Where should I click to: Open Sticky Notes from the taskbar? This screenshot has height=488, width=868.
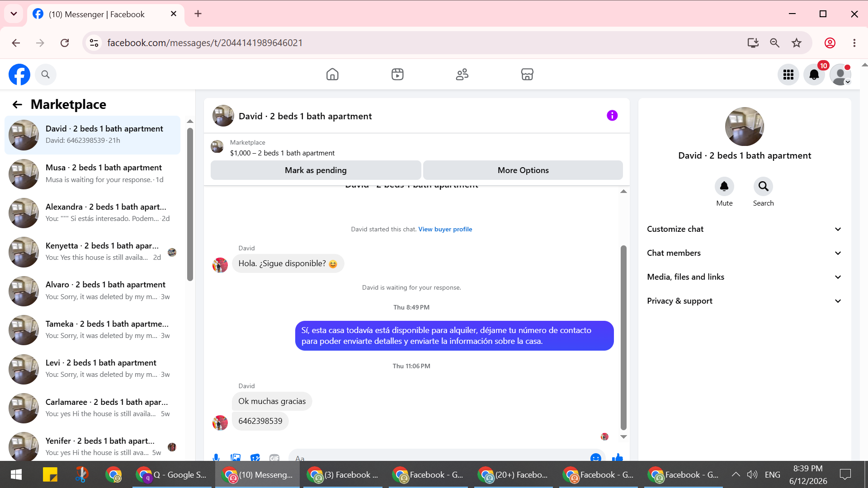[x=50, y=474]
